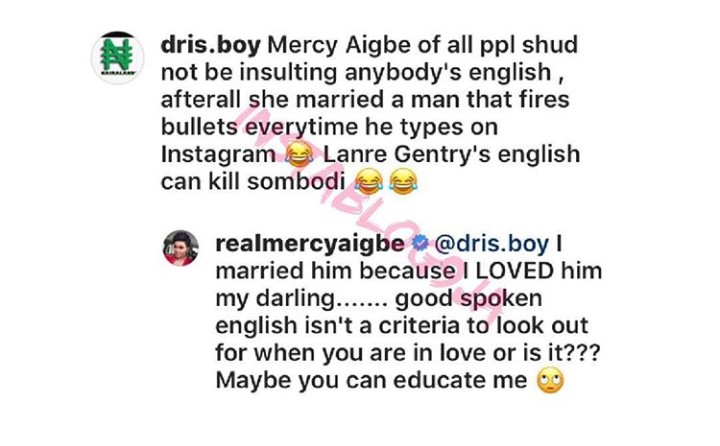Click the line 'Maybe you can educate me'
Screen dimensions: 720x446
click(x=371, y=380)
